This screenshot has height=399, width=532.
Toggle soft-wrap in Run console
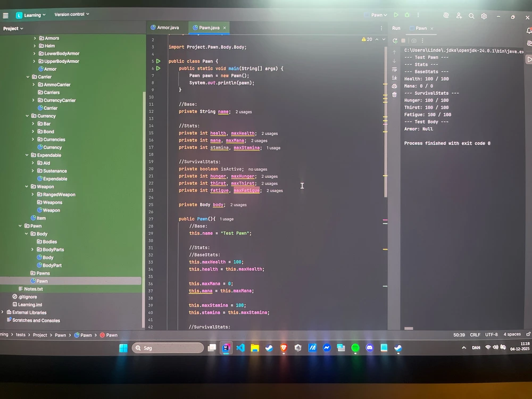coord(394,69)
